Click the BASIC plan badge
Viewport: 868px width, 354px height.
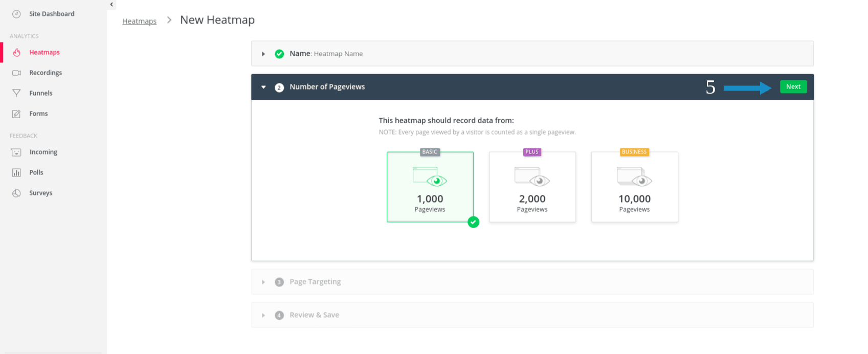pos(430,152)
